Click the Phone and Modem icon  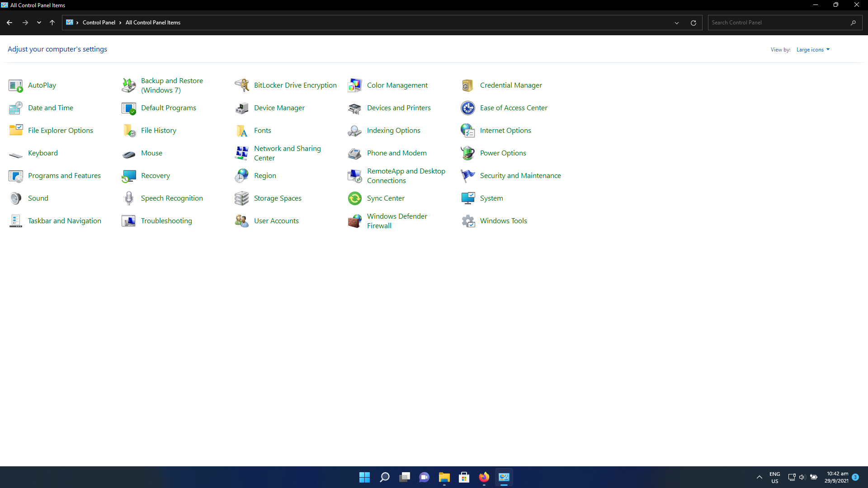pos(355,153)
